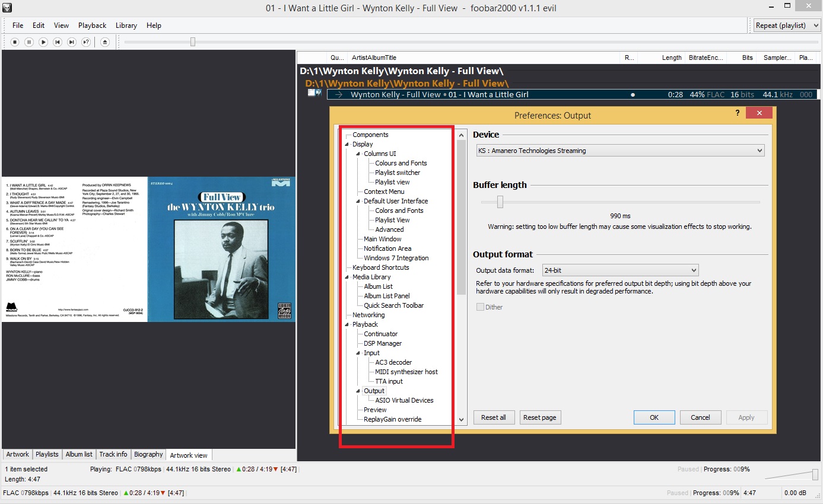This screenshot has width=823, height=504.
Task: Select Windows 7 Integration in the tree
Action: coord(396,259)
